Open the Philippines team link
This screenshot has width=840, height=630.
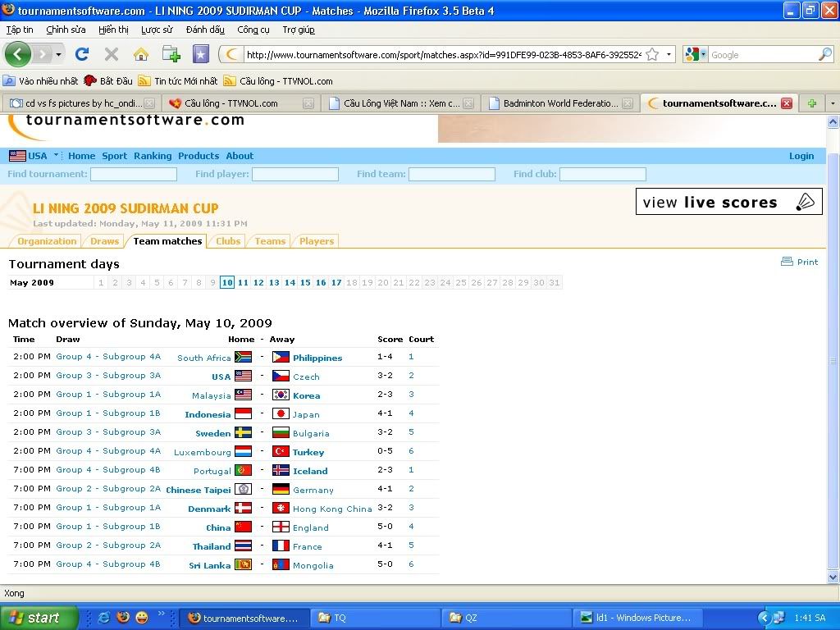coord(317,358)
